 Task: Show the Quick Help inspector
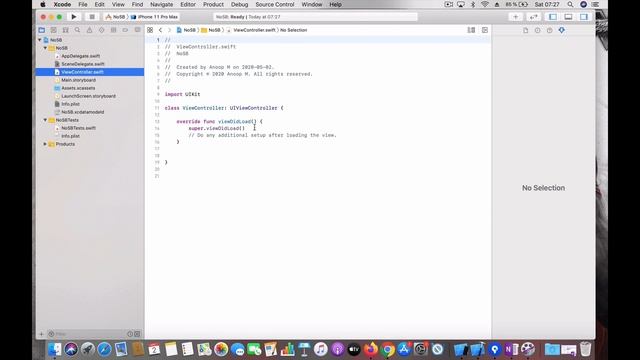point(549,30)
